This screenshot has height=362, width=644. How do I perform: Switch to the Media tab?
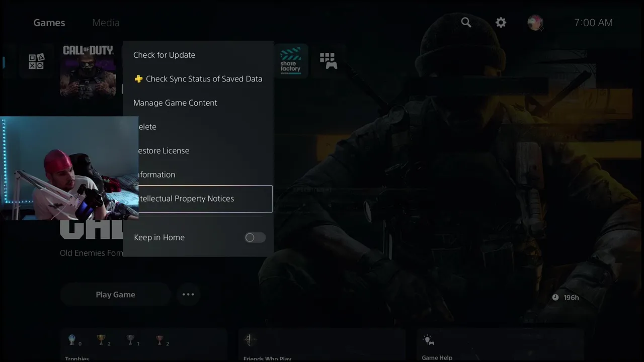coord(106,23)
